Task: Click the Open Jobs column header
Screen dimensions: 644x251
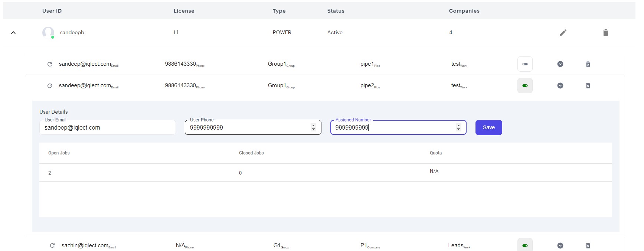Action: point(59,153)
